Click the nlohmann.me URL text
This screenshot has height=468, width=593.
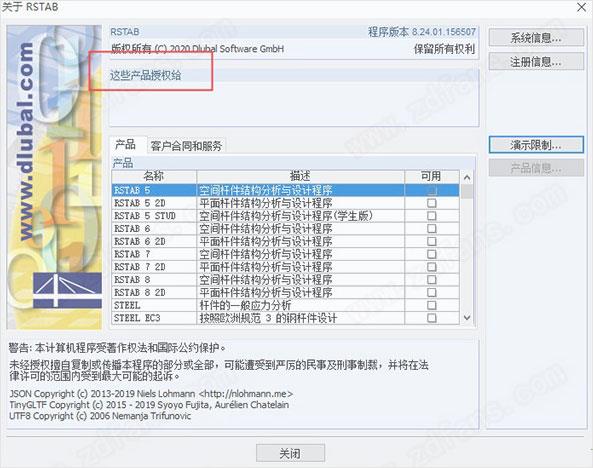[x=246, y=393]
